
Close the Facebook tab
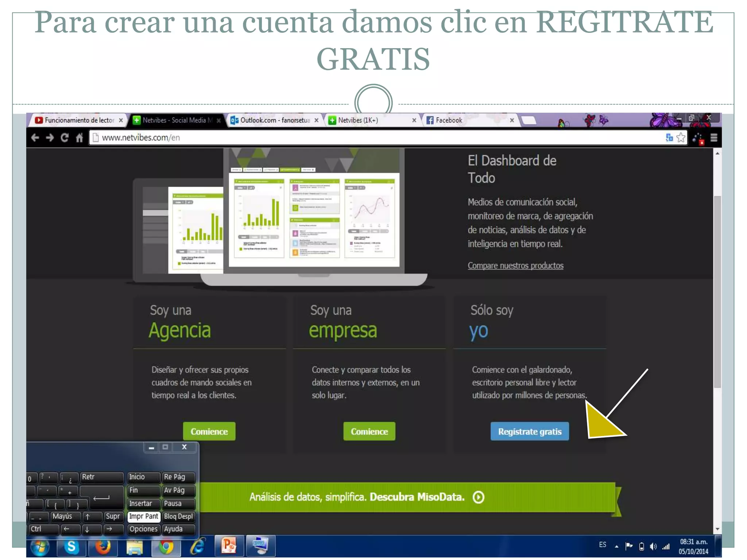(512, 120)
